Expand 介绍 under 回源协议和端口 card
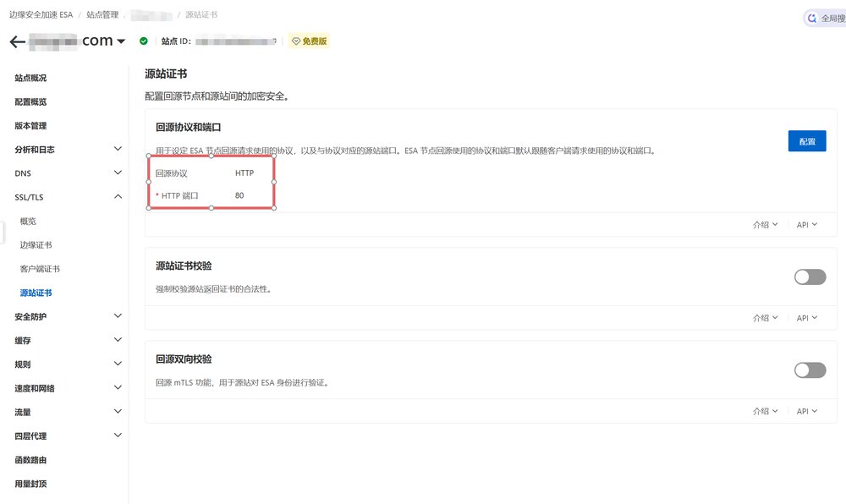The width and height of the screenshot is (846, 504). coord(765,225)
